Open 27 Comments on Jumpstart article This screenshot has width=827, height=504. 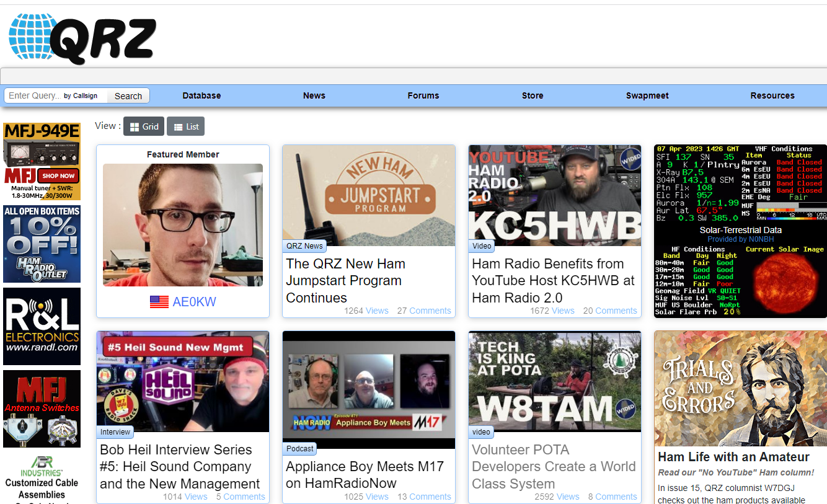[x=424, y=311]
